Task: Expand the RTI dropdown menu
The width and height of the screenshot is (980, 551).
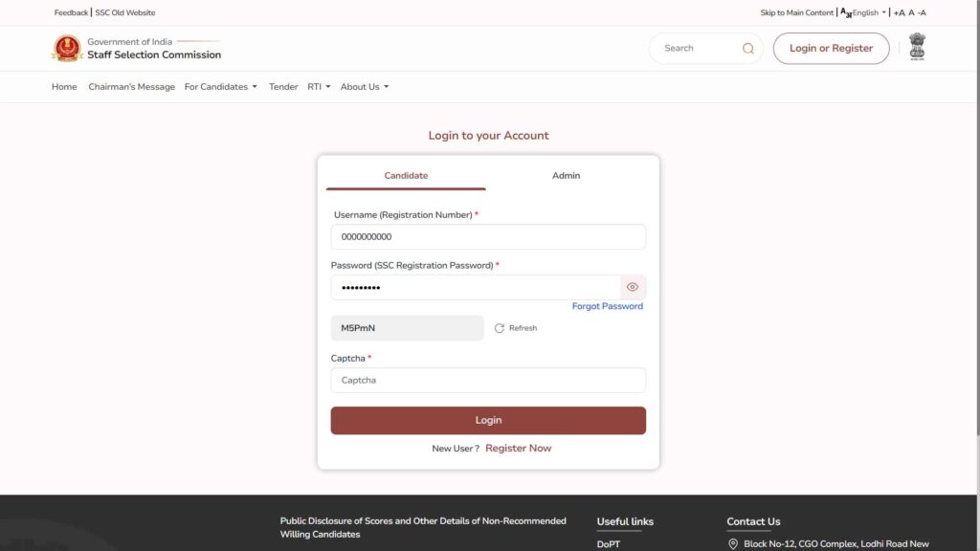Action: point(318,87)
